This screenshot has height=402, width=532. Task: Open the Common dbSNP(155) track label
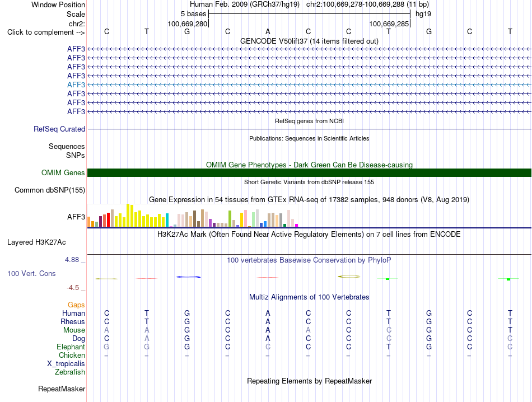click(x=49, y=190)
